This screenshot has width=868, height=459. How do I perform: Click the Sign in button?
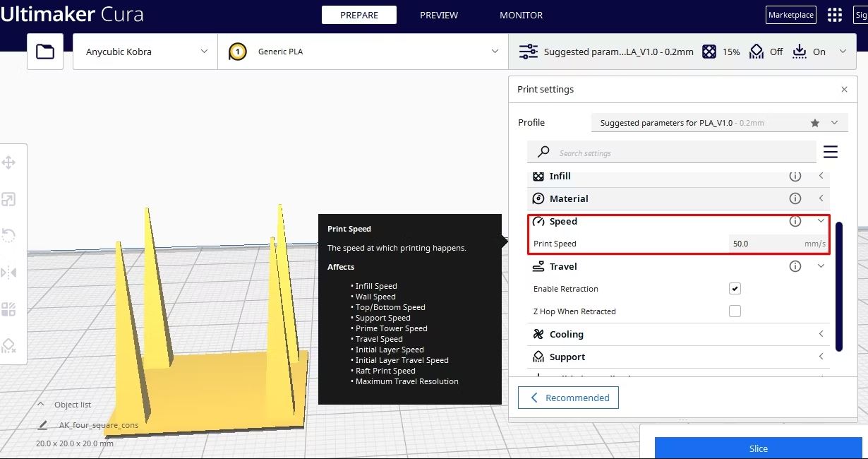(x=860, y=15)
